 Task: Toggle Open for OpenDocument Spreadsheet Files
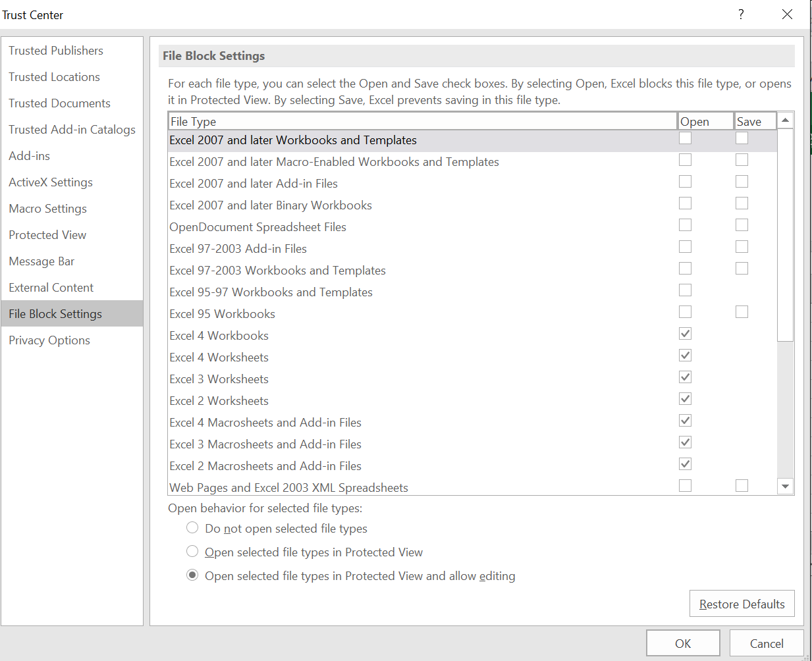[x=686, y=225]
